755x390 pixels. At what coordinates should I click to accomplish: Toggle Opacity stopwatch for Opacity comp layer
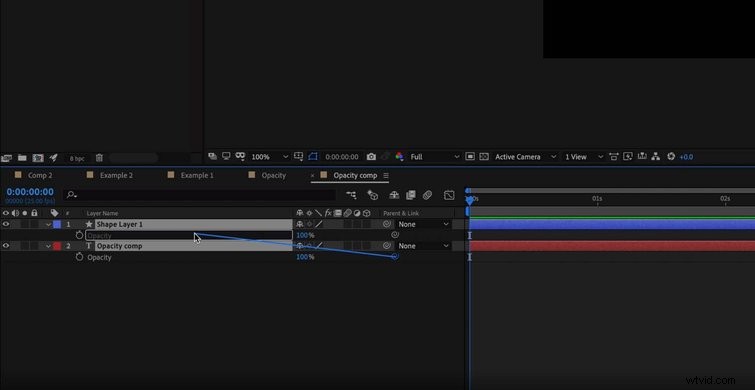[x=79, y=257]
